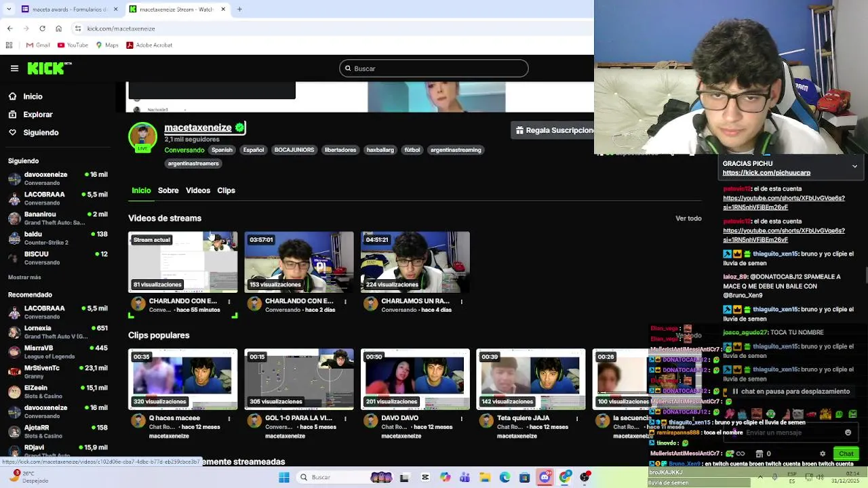Open followed channel Bananirou
The height and width of the screenshot is (488, 868).
pos(58,218)
